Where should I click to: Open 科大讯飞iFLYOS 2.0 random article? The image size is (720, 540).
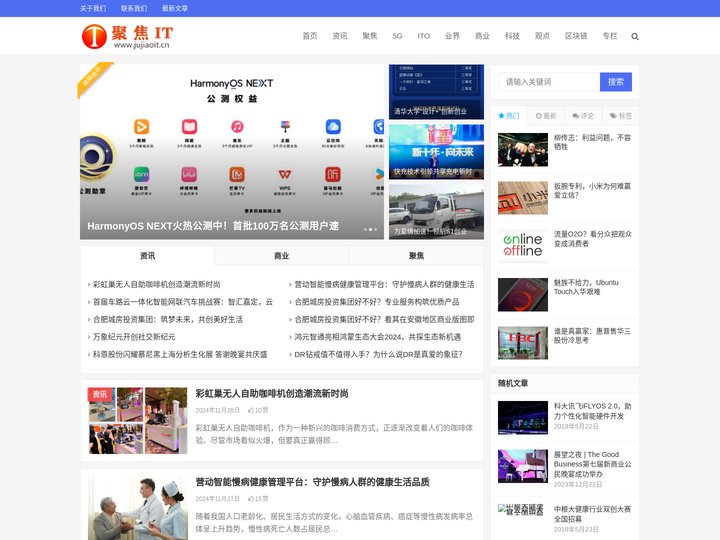592,411
